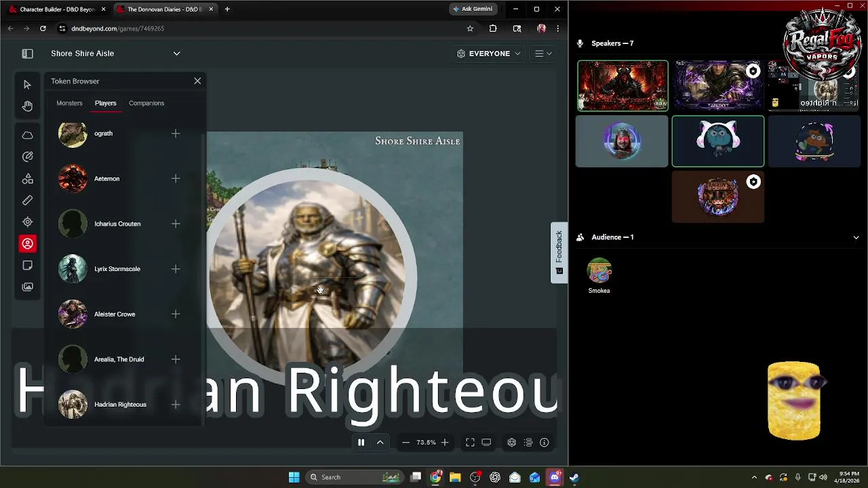
Task: Open Discord from the taskbar
Action: pyautogui.click(x=555, y=477)
